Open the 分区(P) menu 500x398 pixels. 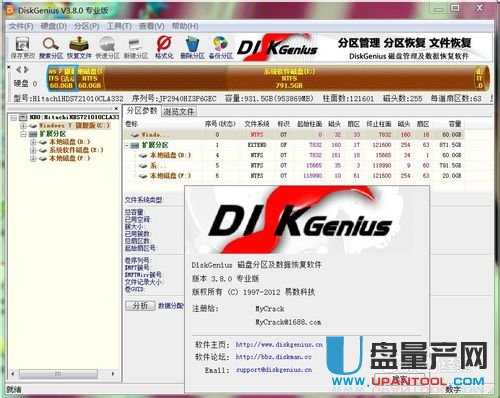pyautogui.click(x=86, y=26)
